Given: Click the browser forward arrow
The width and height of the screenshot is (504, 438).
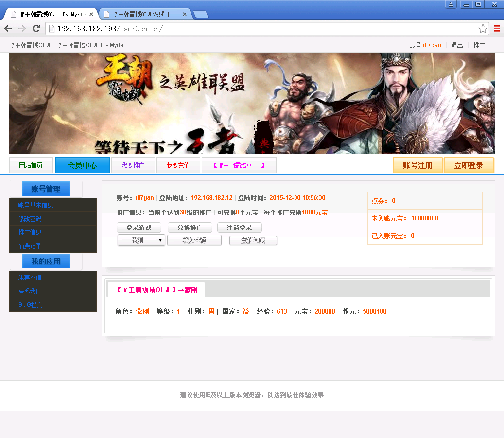Looking at the screenshot, I should [22, 29].
